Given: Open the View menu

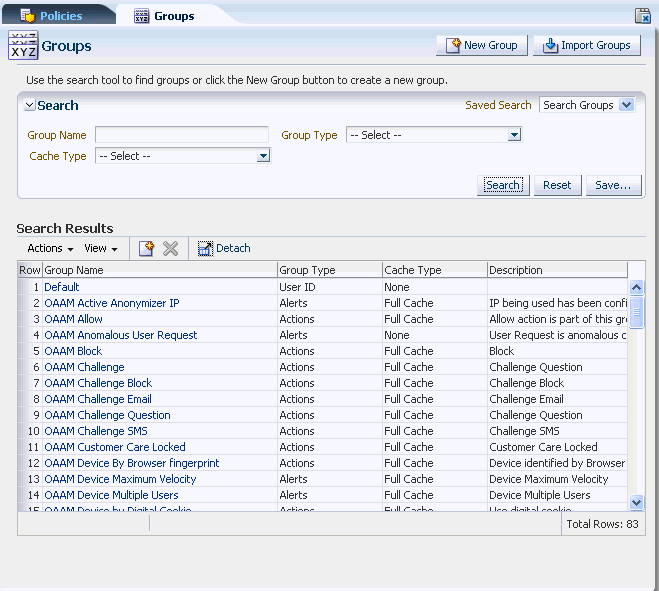Looking at the screenshot, I should point(100,248).
